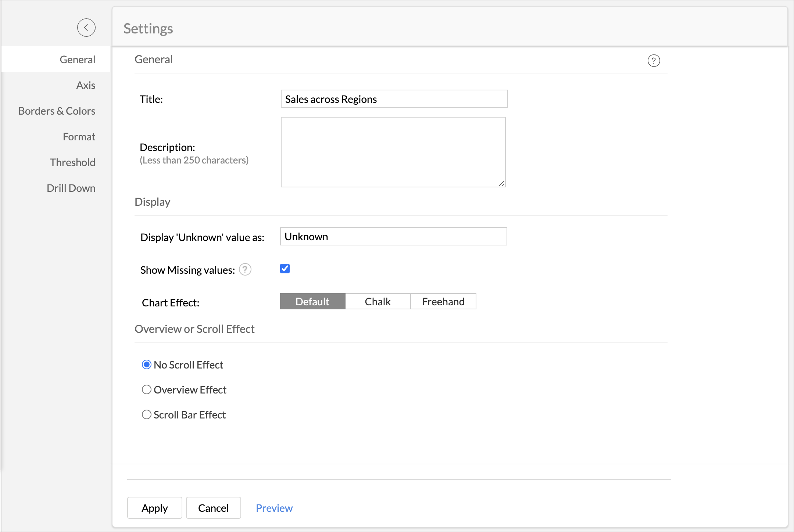Image resolution: width=794 pixels, height=532 pixels.
Task: Open the Preview link
Action: 274,508
